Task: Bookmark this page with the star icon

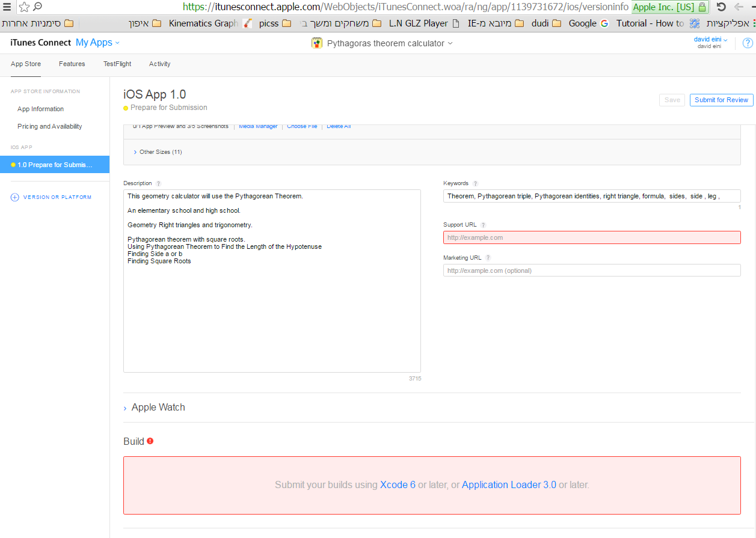Action: (24, 7)
